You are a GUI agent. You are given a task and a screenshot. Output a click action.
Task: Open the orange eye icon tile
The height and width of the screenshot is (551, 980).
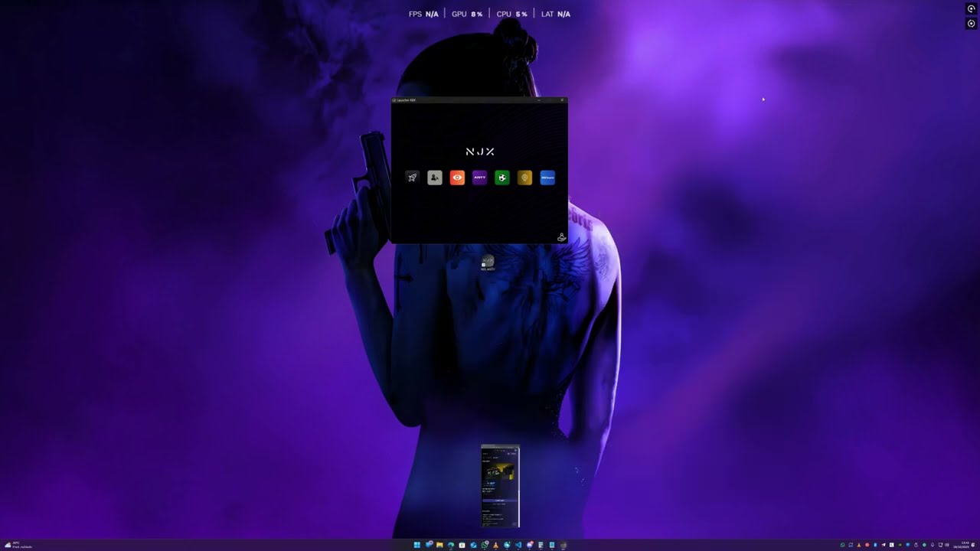457,178
